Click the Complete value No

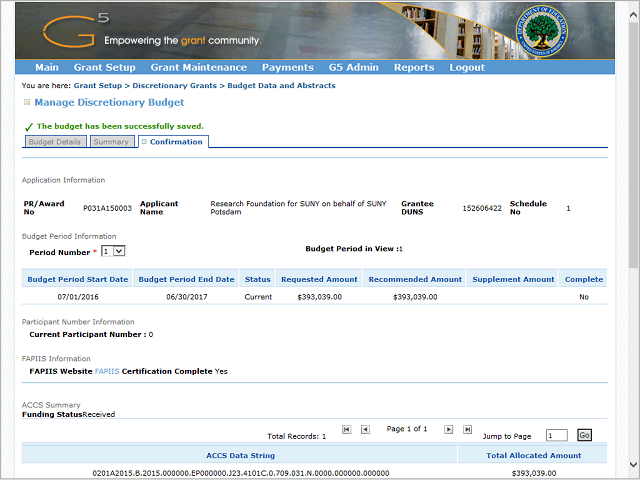[x=584, y=297]
